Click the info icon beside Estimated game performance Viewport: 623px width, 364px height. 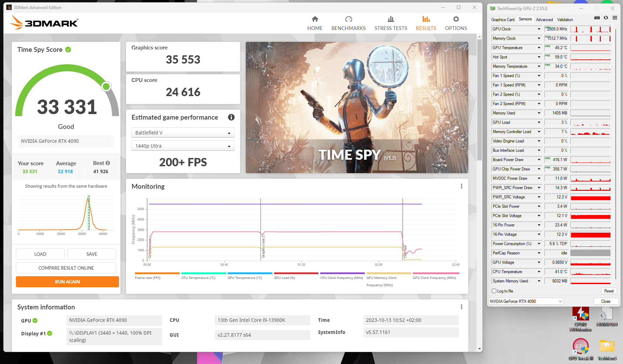tap(231, 117)
